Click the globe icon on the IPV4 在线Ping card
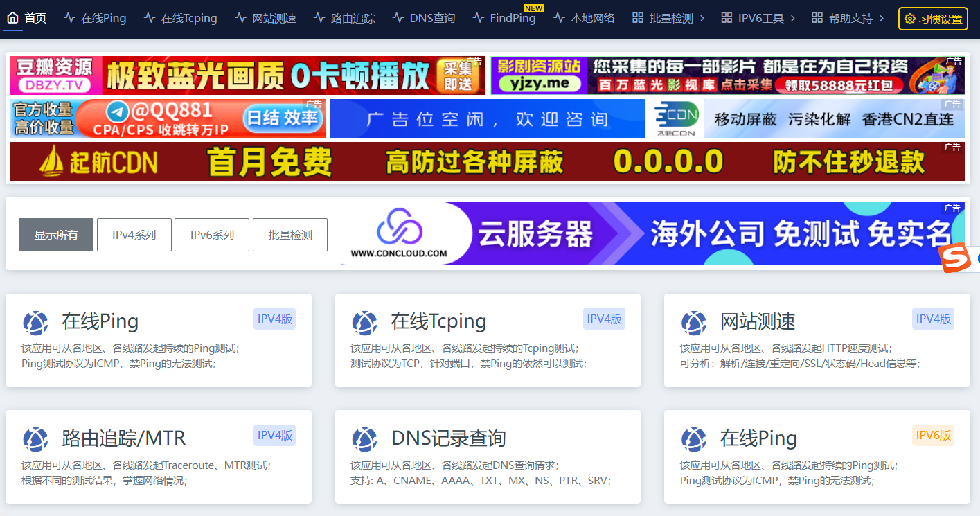Screen dimensions: 980x516 pos(35,323)
